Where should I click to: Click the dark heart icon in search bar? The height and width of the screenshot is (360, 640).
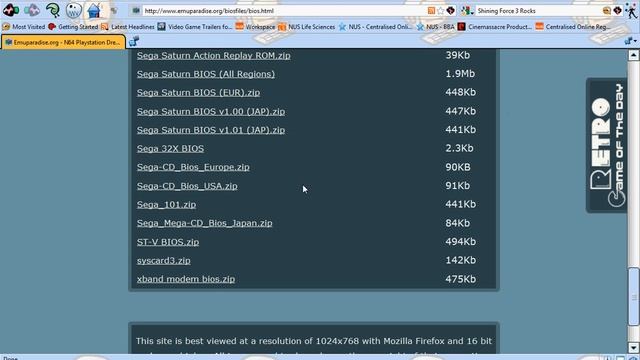pyautogui.click(x=617, y=11)
